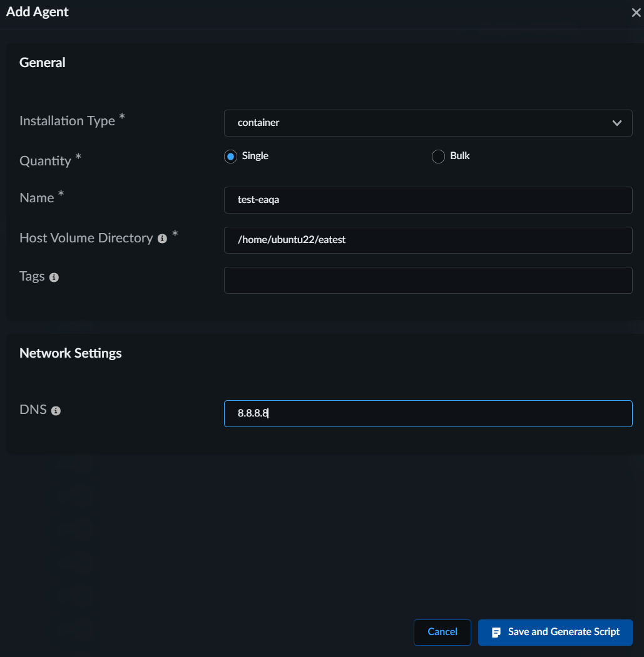Image resolution: width=644 pixels, height=657 pixels.
Task: Click the Installation Type label
Action: coord(67,121)
